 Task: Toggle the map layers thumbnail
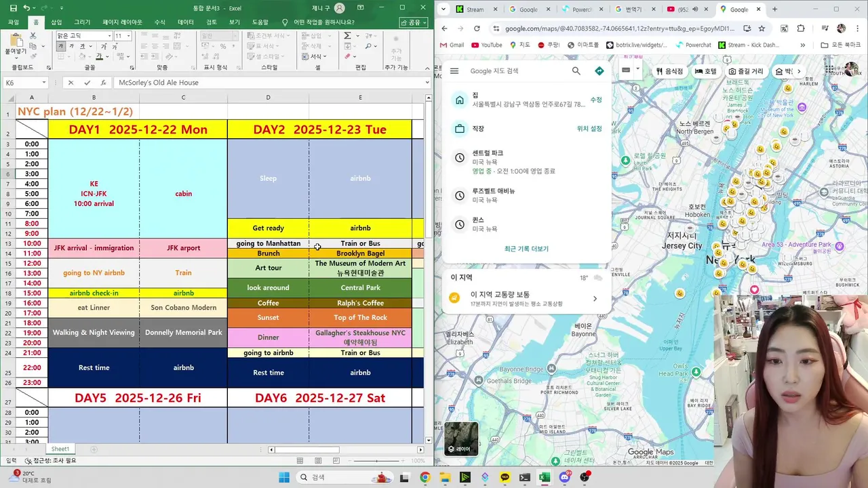[x=461, y=439]
